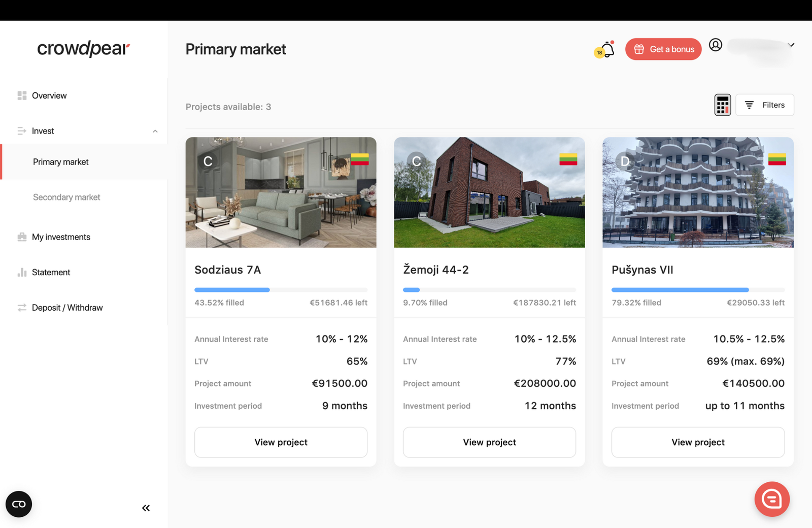Click the Projects available: 3 text
The width and height of the screenshot is (812, 528).
(x=228, y=107)
